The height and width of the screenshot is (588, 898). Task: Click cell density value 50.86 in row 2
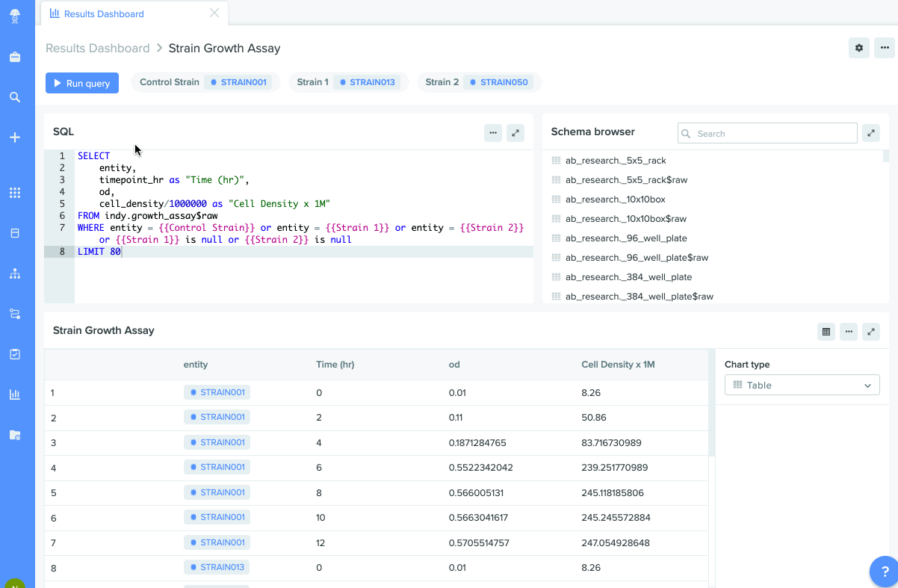[x=594, y=418]
